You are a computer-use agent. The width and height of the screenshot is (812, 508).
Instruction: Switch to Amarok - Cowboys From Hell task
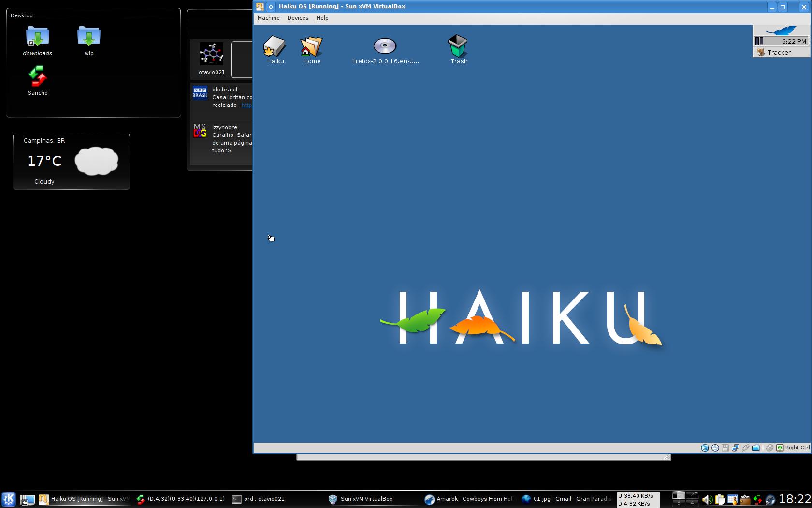(x=469, y=499)
